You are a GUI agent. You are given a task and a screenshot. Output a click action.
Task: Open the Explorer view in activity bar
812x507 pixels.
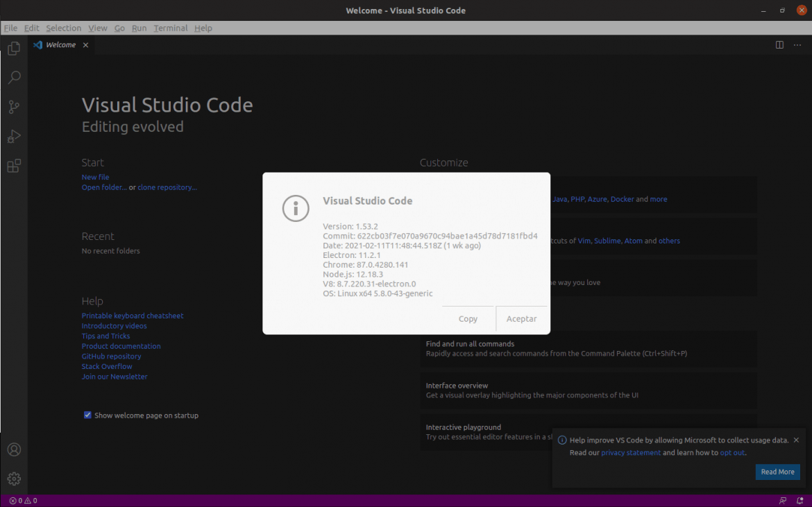[14, 48]
